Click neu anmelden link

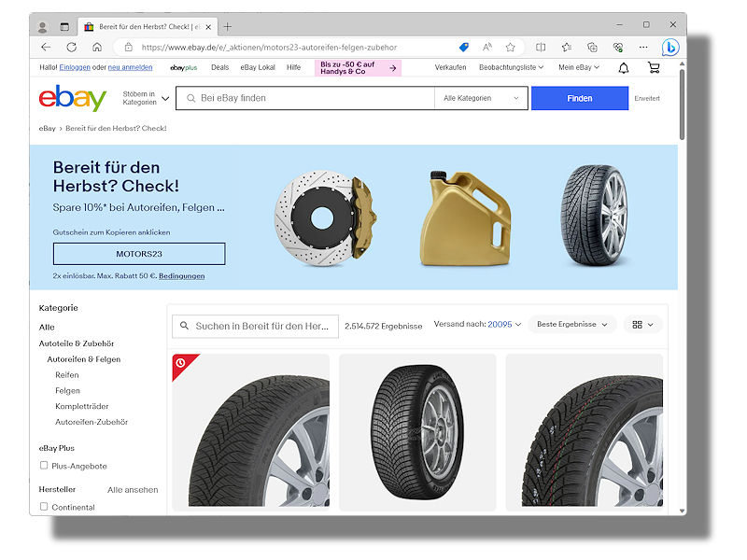click(x=130, y=67)
